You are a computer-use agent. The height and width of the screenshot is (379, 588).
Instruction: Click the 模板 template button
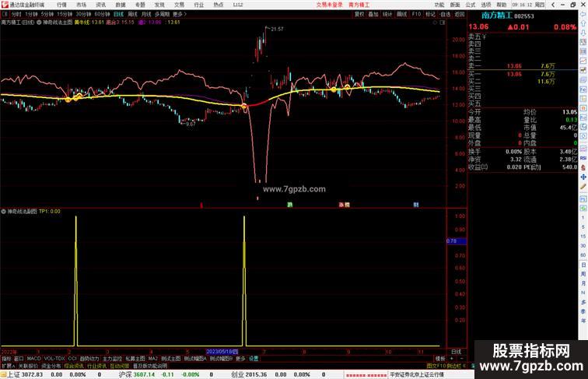point(440,359)
